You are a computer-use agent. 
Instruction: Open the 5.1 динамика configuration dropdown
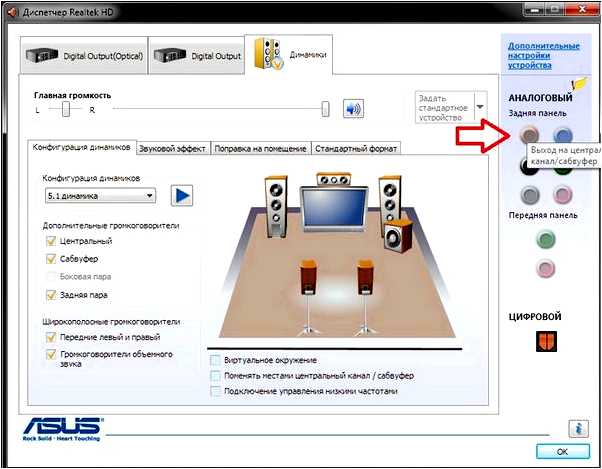pos(100,196)
